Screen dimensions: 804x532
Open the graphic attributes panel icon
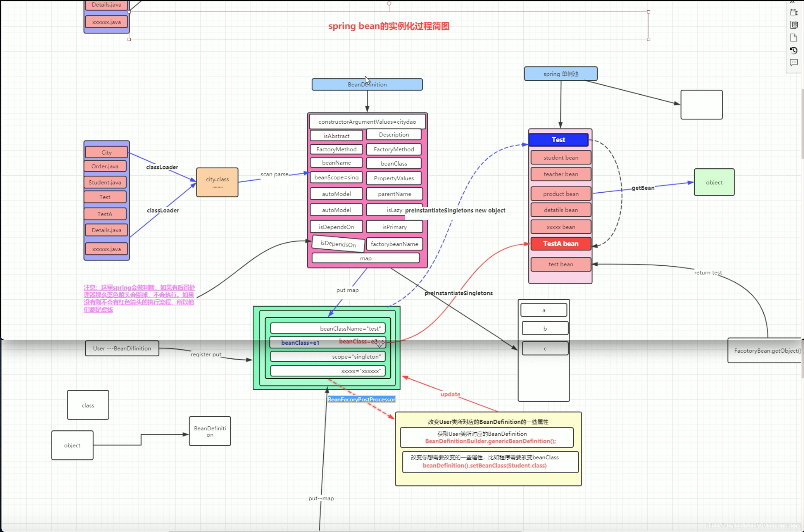tap(794, 25)
